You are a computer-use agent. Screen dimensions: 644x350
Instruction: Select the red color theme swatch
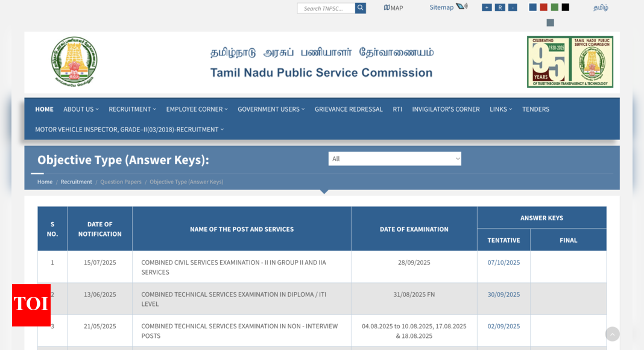click(x=543, y=7)
